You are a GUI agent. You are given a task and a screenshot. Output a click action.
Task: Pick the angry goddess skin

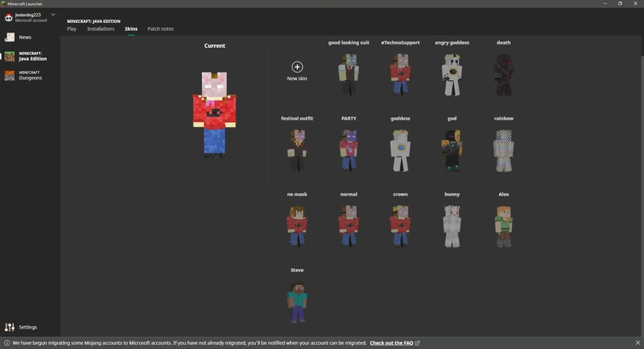[x=452, y=74]
